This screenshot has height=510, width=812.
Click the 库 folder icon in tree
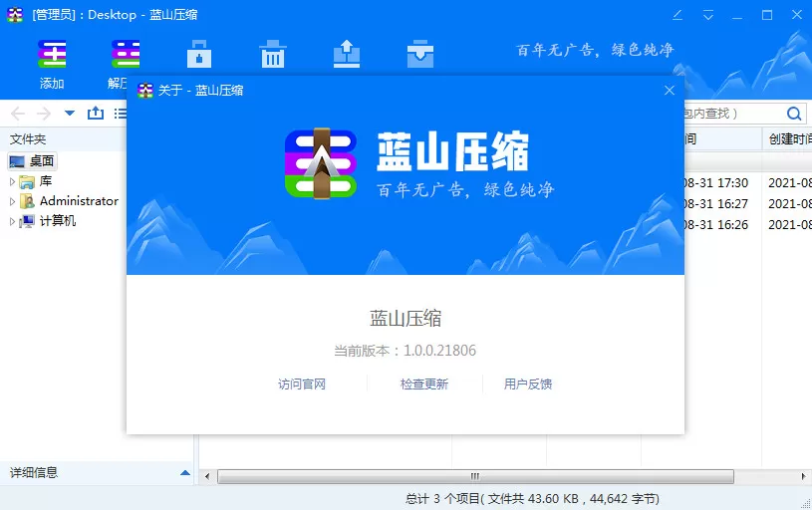(x=27, y=181)
